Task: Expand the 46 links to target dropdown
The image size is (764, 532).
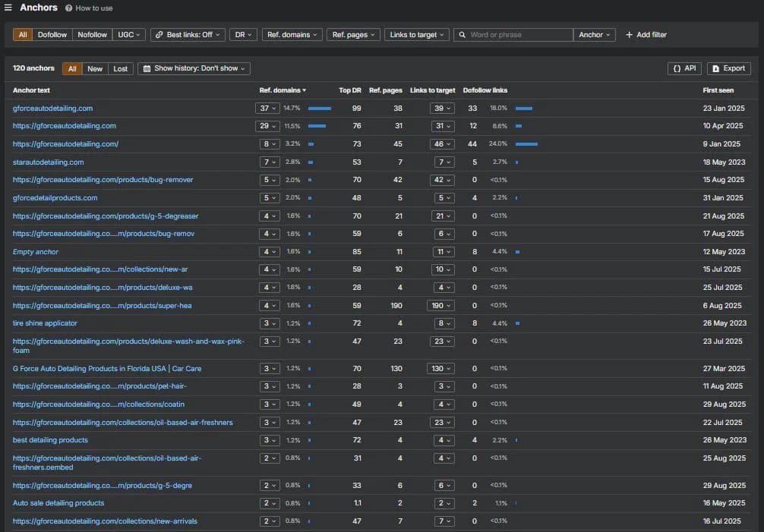Action: pyautogui.click(x=442, y=144)
